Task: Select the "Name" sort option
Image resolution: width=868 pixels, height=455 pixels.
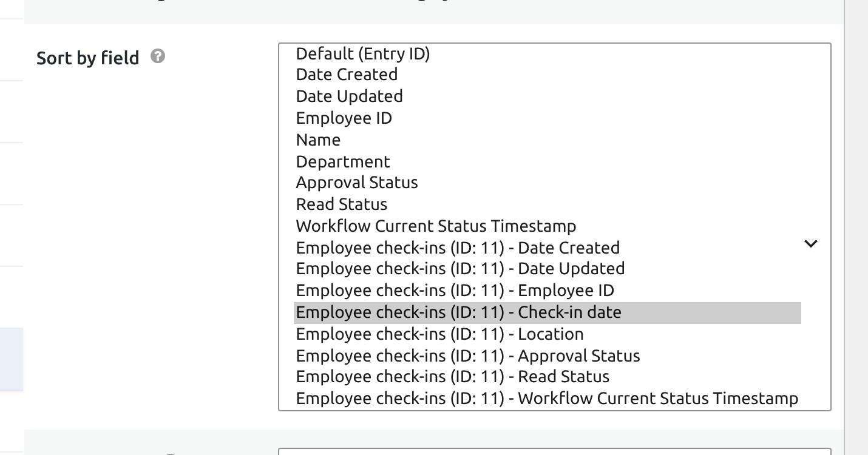Action: (548, 140)
